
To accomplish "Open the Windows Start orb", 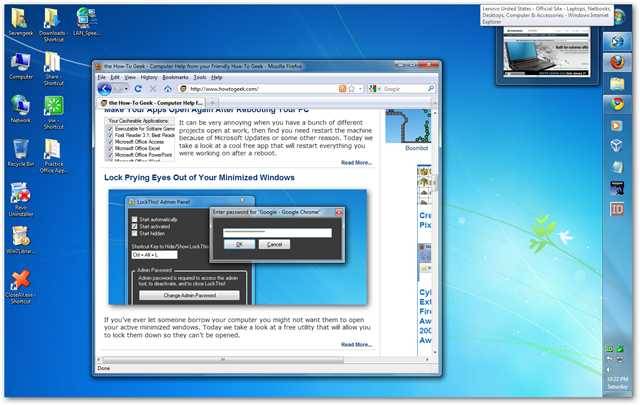I will click(x=619, y=17).
